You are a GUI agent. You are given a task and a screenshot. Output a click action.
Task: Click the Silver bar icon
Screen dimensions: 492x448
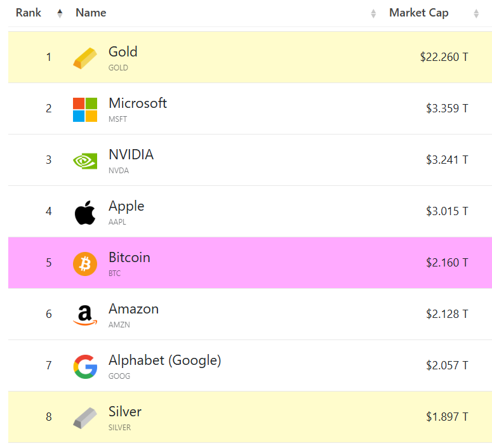click(x=85, y=418)
